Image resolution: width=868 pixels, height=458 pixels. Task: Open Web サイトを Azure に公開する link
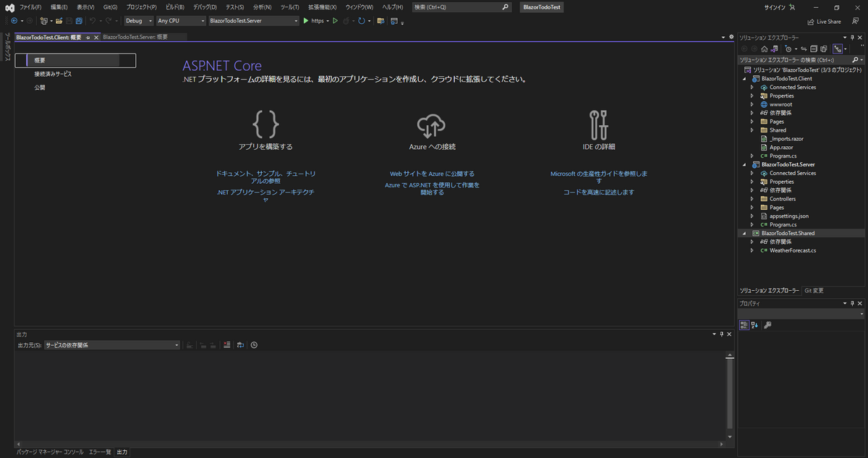click(432, 174)
